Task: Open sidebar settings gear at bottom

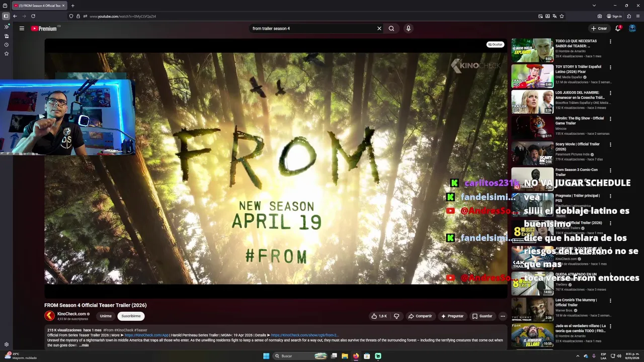Action: [7, 344]
